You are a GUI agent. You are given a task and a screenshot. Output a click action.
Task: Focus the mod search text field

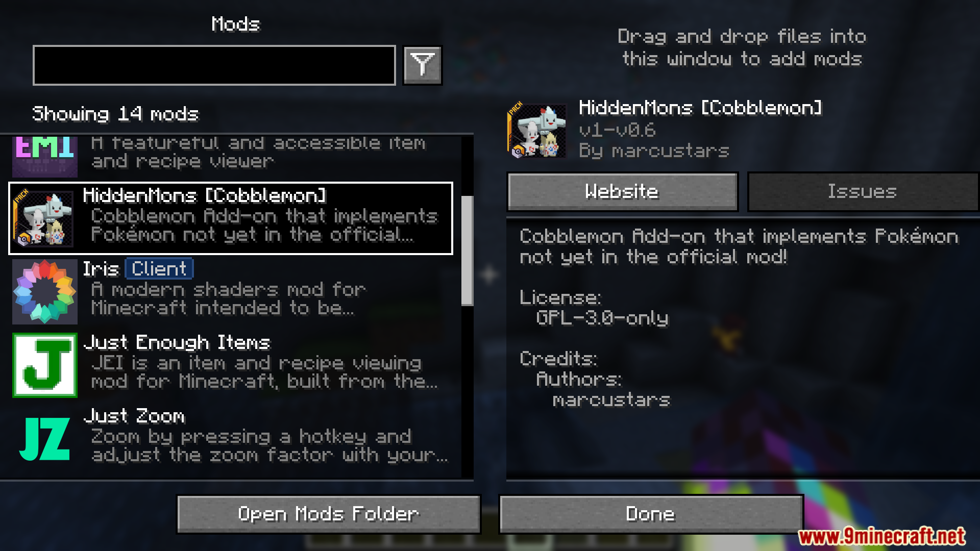point(214,65)
